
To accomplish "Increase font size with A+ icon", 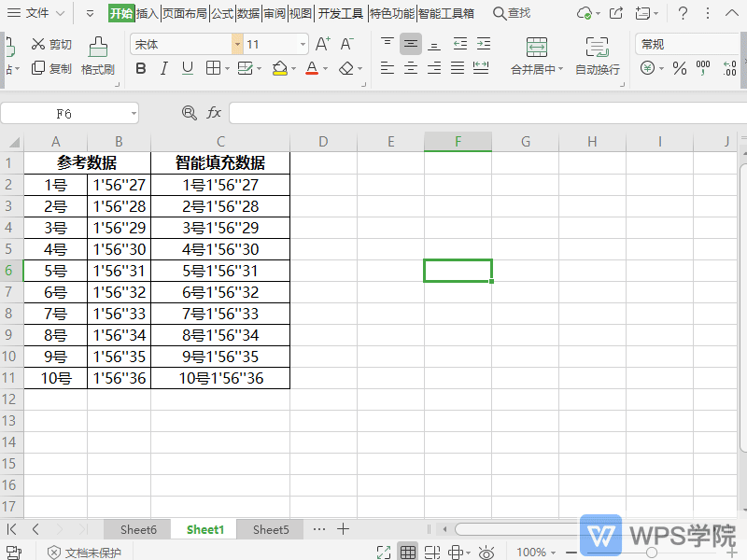I will pyautogui.click(x=323, y=44).
